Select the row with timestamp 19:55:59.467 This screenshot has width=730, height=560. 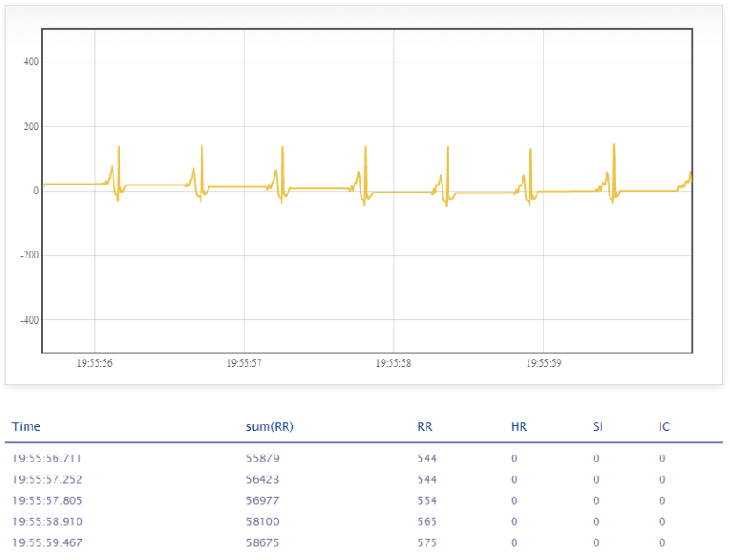click(x=46, y=542)
